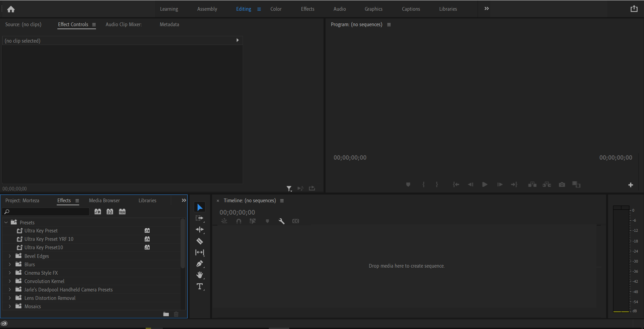Select the Slip tool

tap(200, 253)
